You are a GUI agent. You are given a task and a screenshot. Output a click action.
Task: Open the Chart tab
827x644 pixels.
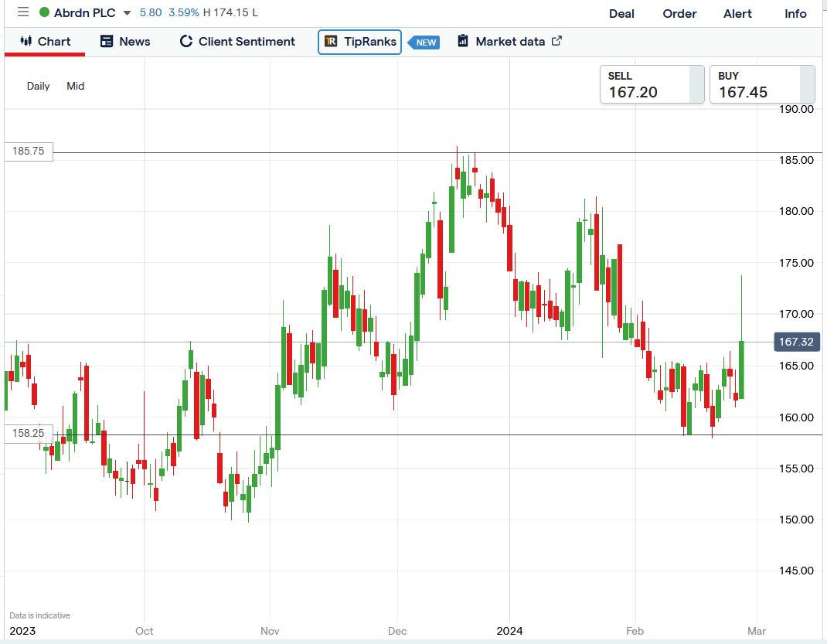tap(45, 42)
